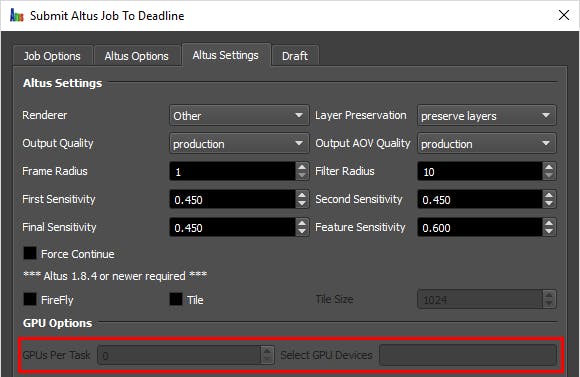Increase Frame Radius with up arrow
The height and width of the screenshot is (377, 580).
302,167
